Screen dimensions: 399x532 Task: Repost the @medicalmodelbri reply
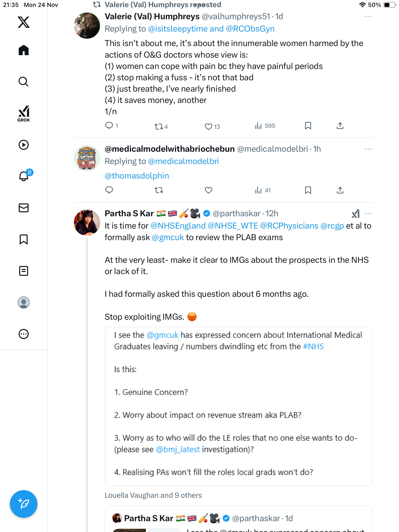(x=159, y=190)
